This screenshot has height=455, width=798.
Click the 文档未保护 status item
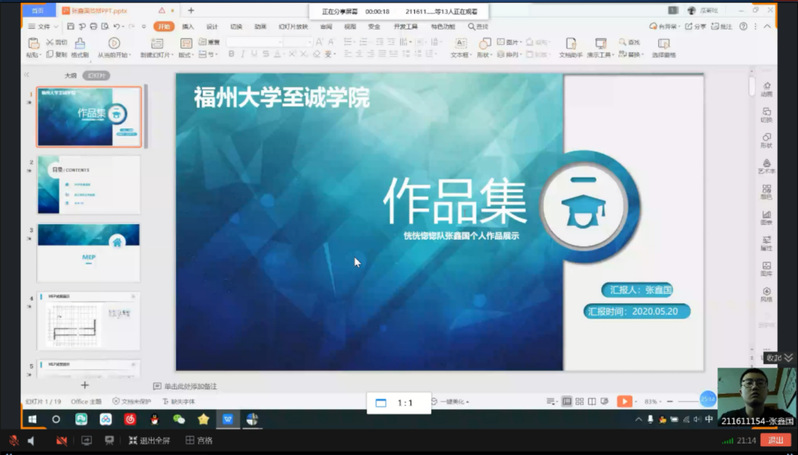click(132, 402)
